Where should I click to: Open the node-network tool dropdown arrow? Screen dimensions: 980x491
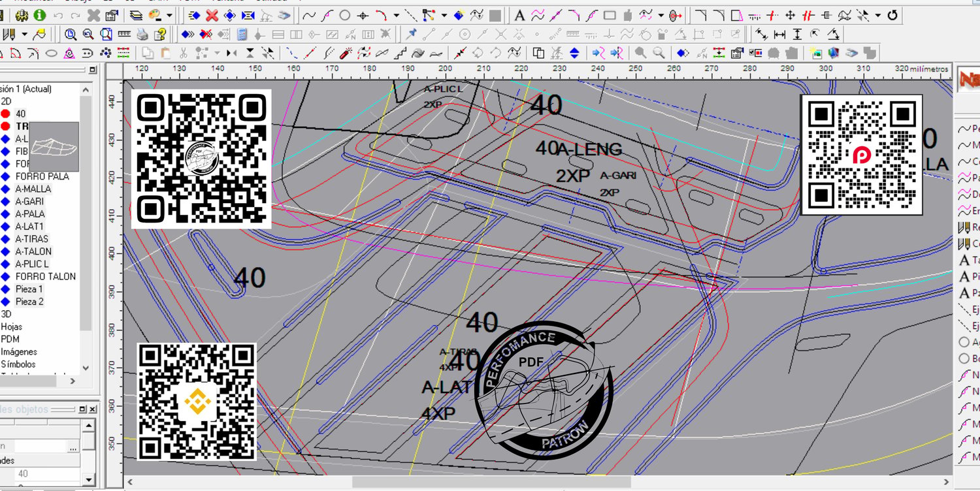click(x=444, y=15)
